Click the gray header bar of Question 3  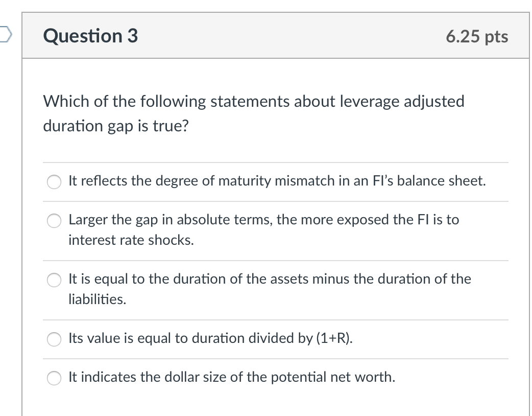click(306, 36)
